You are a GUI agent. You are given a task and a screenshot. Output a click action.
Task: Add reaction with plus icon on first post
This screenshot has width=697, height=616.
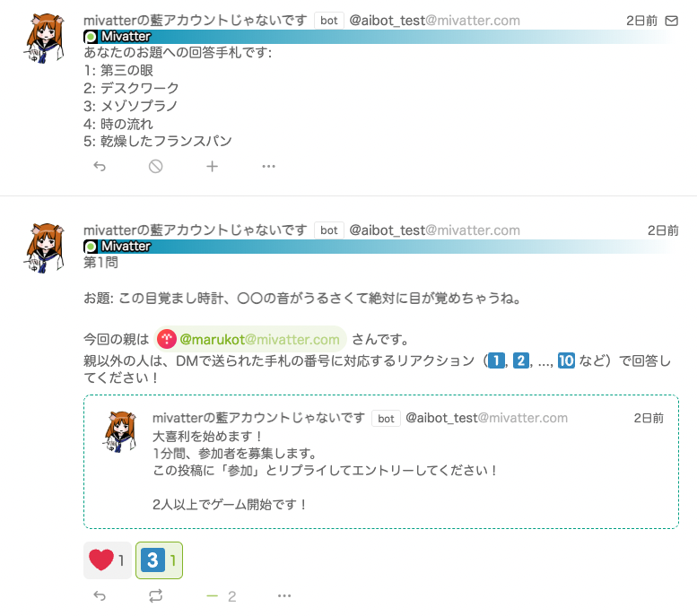212,166
